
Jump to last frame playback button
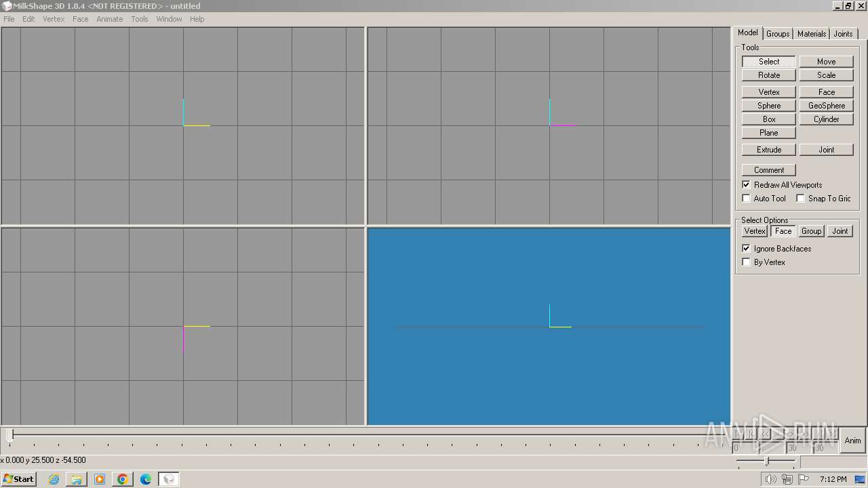[833, 434]
